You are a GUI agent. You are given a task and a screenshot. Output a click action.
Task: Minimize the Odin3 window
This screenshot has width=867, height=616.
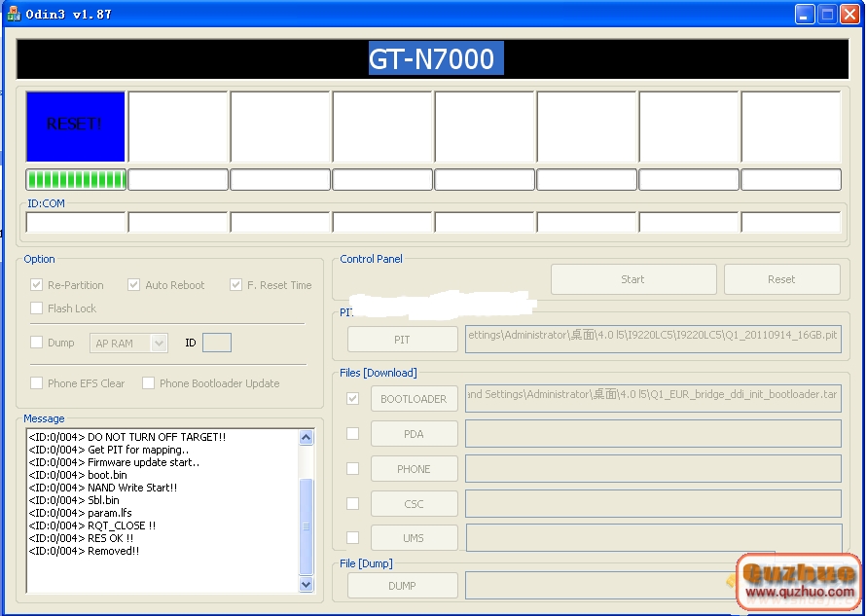[805, 14]
